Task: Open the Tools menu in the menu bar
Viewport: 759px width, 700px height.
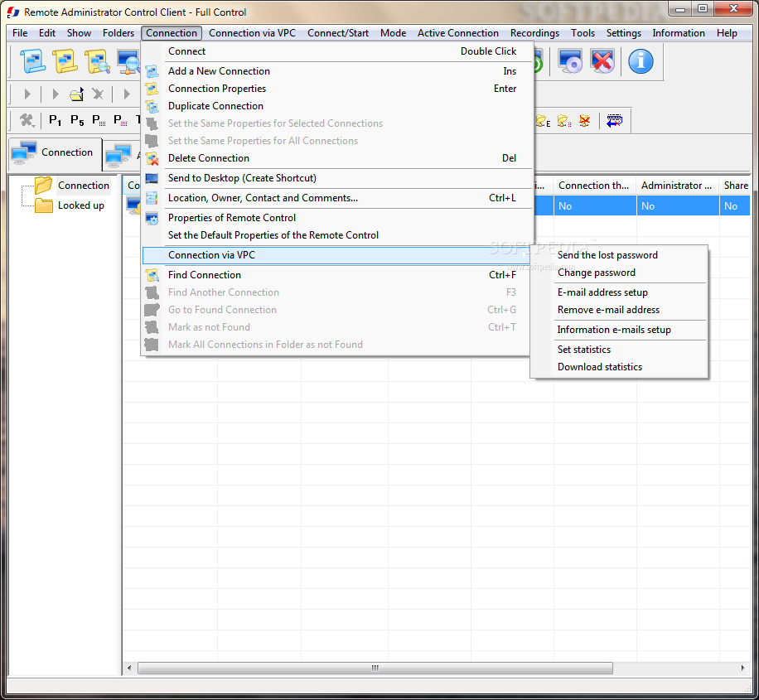Action: [583, 33]
